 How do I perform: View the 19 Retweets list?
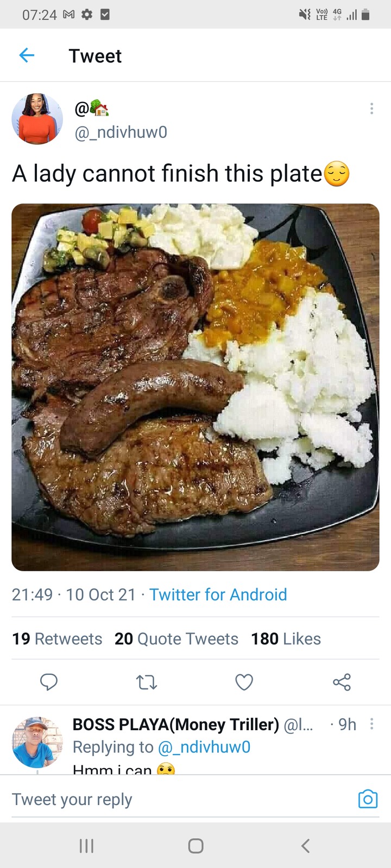57,639
